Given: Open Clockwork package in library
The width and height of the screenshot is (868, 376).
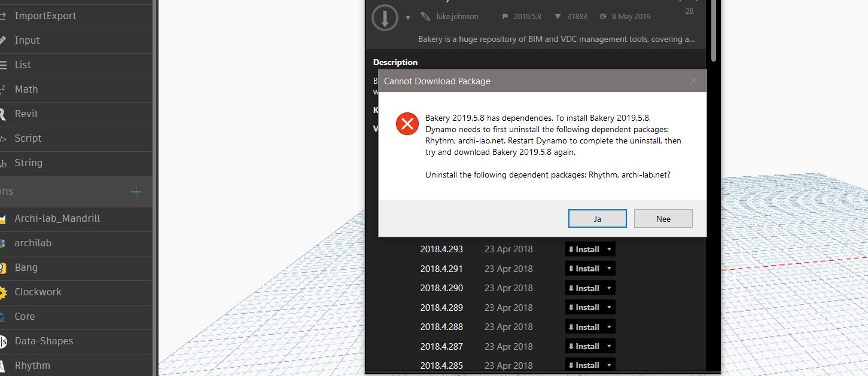Looking at the screenshot, I should (76, 292).
